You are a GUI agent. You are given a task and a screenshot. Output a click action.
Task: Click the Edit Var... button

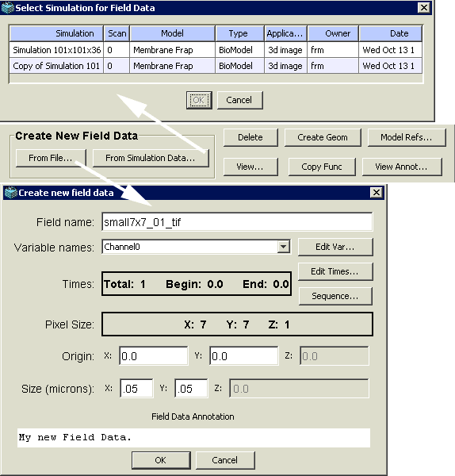(x=335, y=247)
